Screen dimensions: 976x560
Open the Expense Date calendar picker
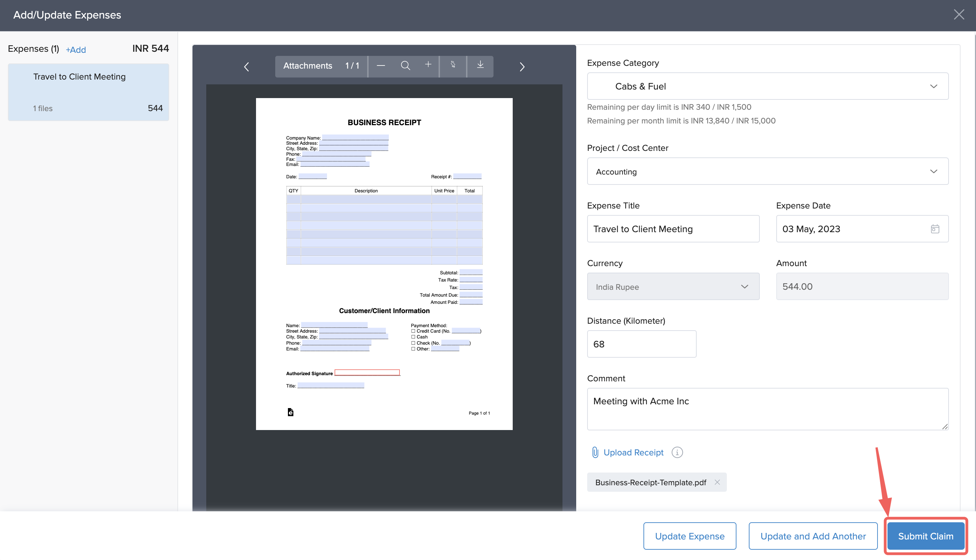pos(935,229)
